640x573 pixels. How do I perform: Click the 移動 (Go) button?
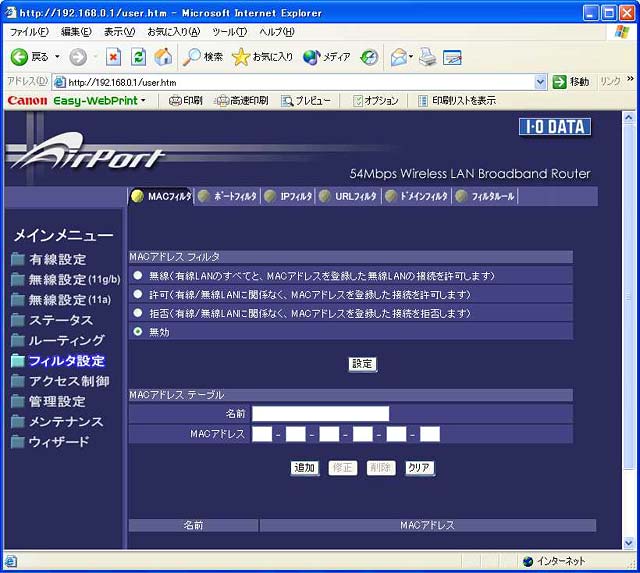(x=571, y=82)
